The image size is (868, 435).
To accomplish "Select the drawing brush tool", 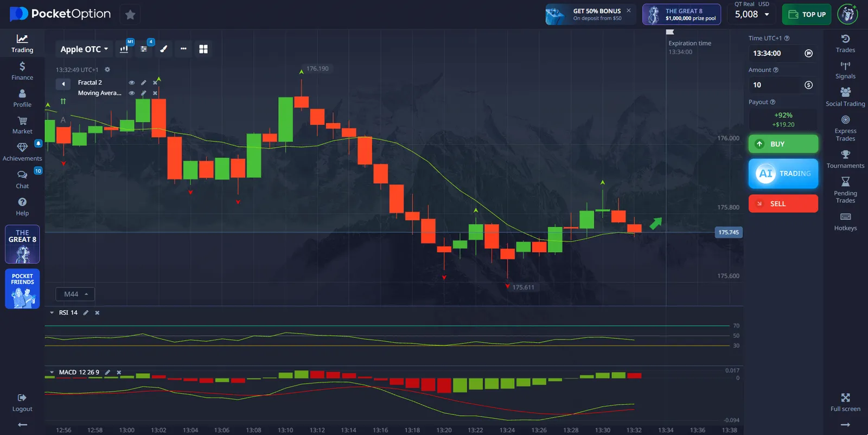I will (x=163, y=49).
